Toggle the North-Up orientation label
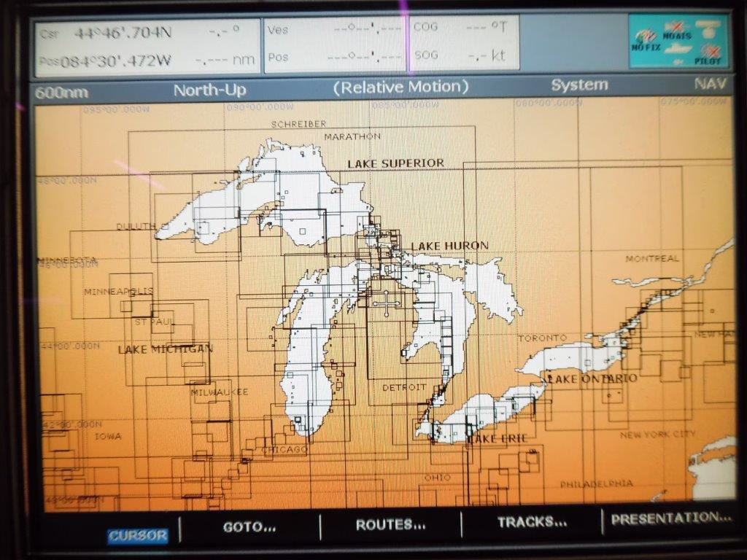747x560 pixels. point(209,90)
